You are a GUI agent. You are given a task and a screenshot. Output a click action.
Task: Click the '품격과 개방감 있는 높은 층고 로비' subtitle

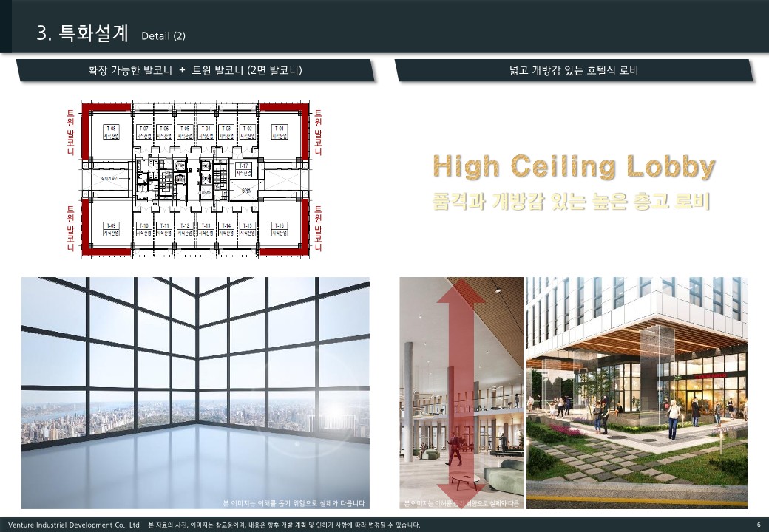[x=572, y=202]
